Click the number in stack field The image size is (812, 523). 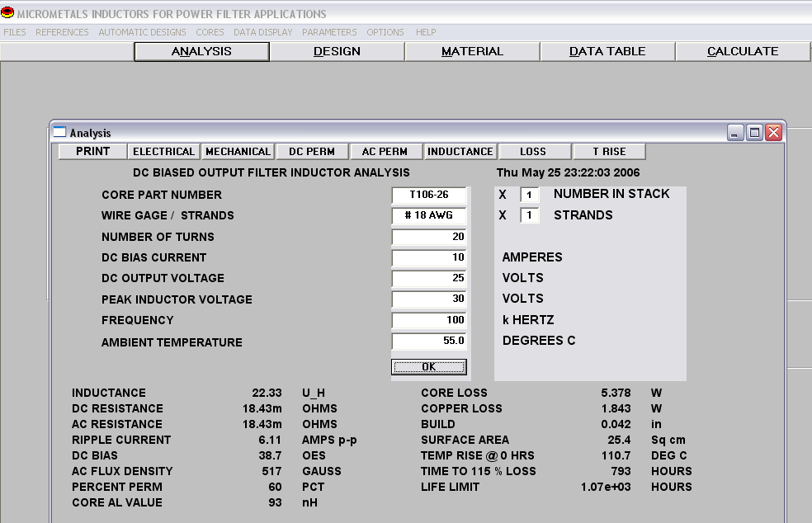click(x=529, y=195)
